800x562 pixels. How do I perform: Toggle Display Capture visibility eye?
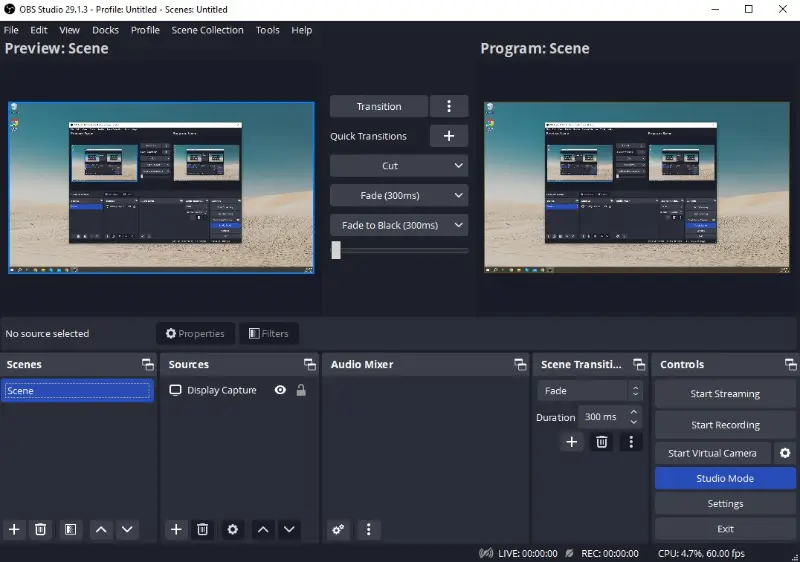(280, 390)
